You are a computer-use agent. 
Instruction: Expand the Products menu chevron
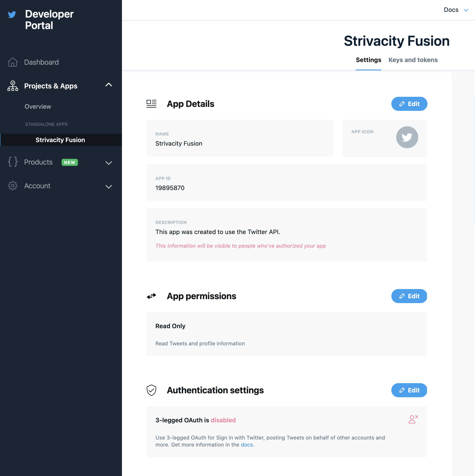click(x=109, y=163)
